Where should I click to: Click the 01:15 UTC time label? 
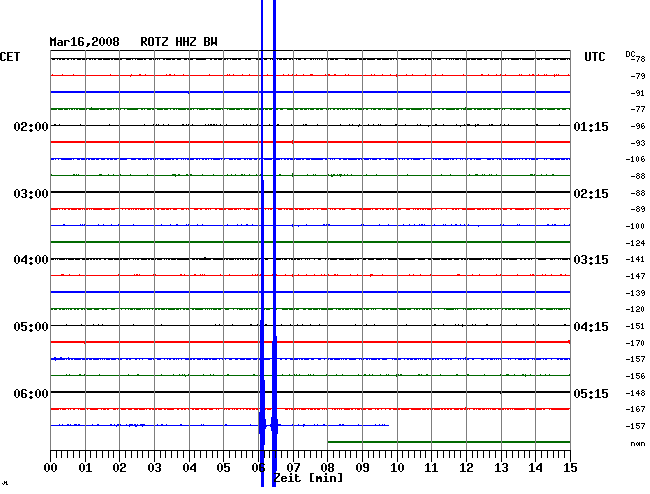tap(591, 126)
